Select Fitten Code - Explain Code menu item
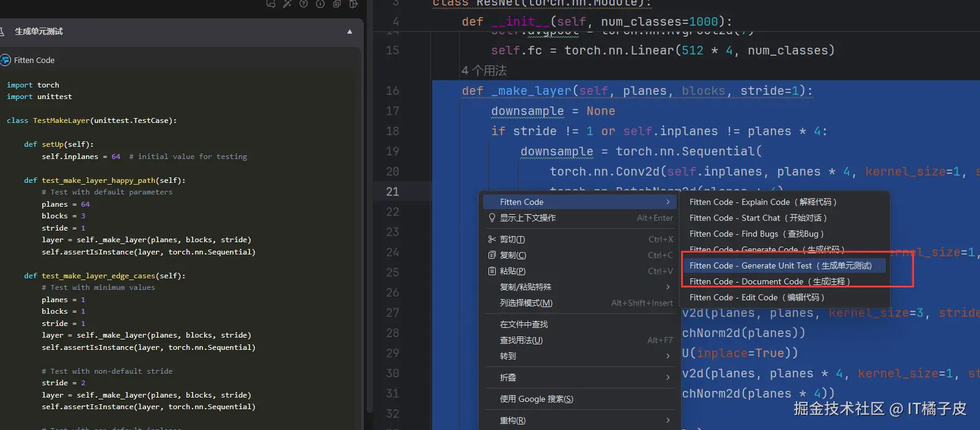This screenshot has width=980, height=430. point(786,202)
